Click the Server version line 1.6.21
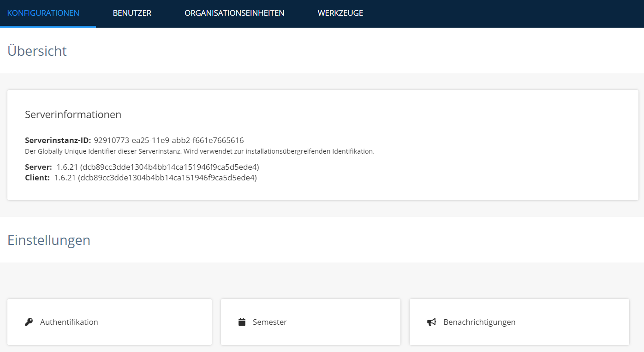 (x=142, y=167)
